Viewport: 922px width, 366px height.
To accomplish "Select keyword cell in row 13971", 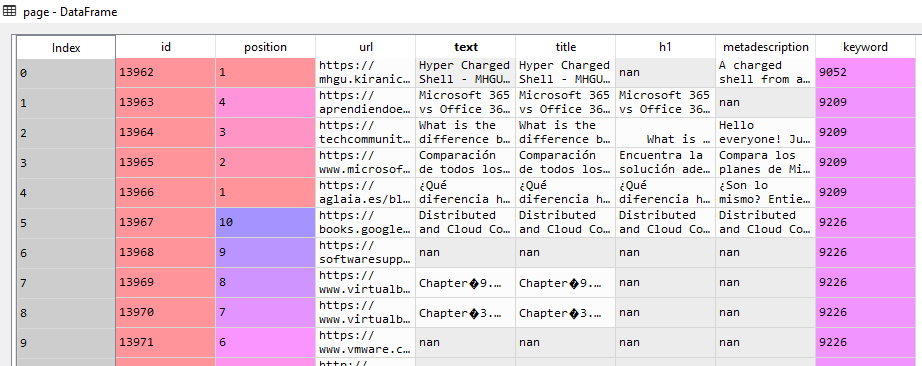I will 866,343.
